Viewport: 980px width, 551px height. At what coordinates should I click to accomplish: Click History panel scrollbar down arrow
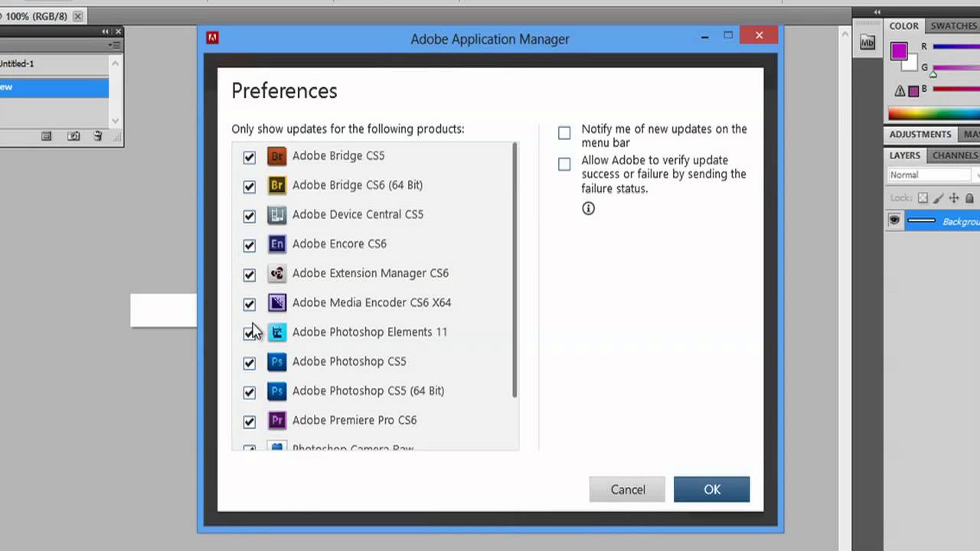coord(115,120)
